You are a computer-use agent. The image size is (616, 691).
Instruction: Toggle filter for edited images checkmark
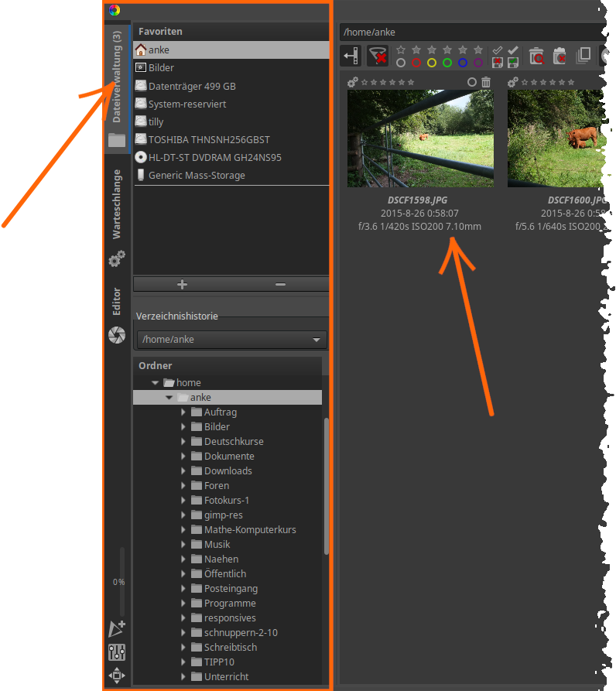(x=513, y=50)
